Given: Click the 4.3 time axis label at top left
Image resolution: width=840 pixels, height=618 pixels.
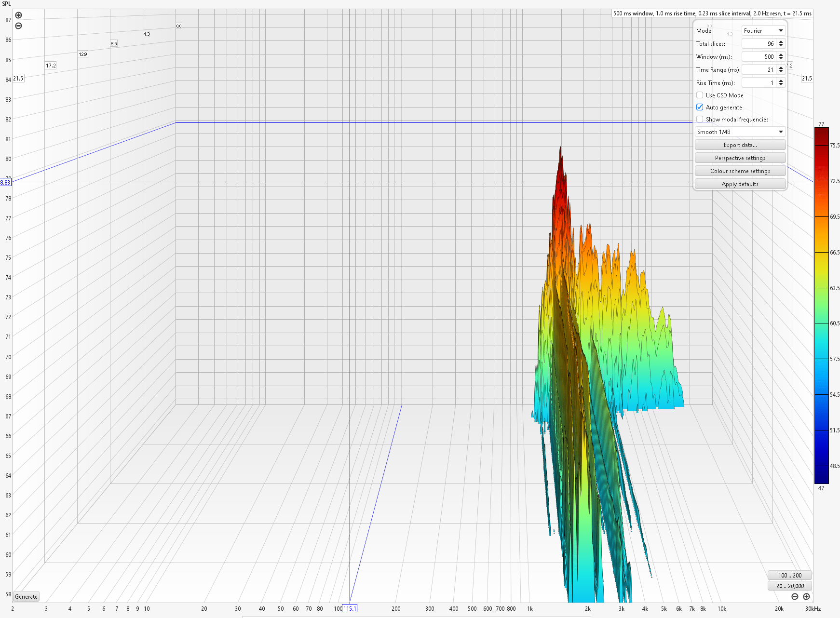Looking at the screenshot, I should 147,34.
